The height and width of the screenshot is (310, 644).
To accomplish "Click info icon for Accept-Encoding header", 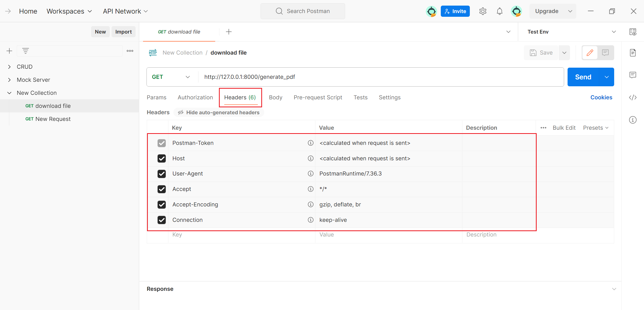I will point(311,205).
